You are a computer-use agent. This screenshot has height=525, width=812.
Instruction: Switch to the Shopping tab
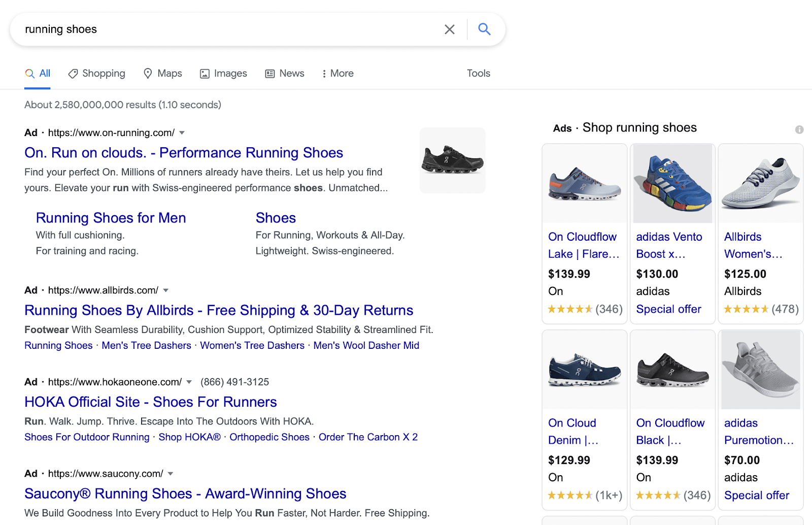tap(96, 74)
